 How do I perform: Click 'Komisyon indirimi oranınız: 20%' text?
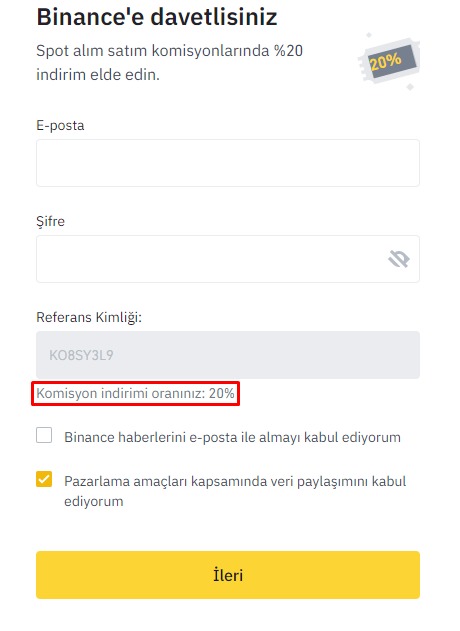coord(135,393)
